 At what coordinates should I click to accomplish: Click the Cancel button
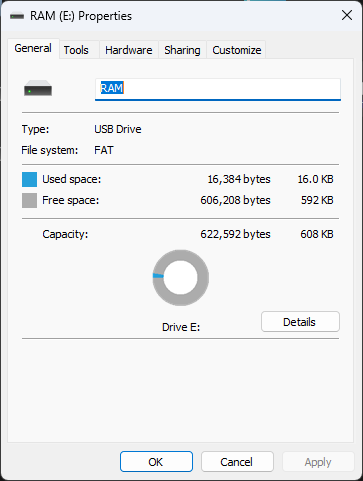237,462
